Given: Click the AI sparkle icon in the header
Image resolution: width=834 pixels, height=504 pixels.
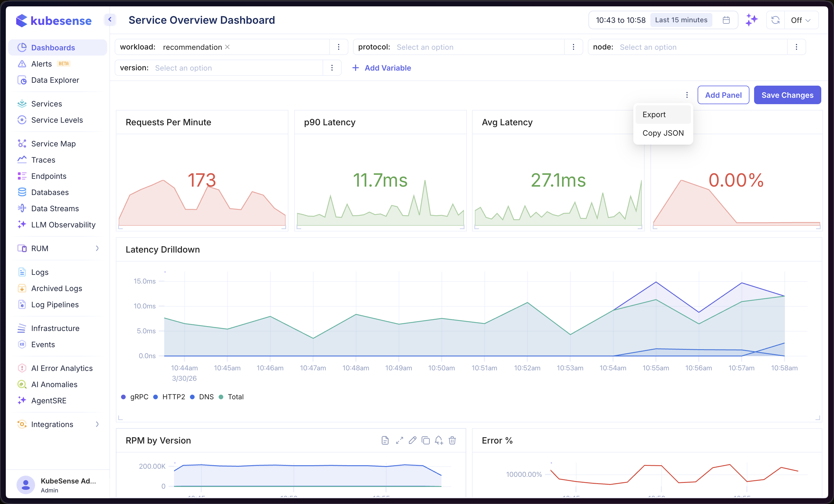Looking at the screenshot, I should [751, 20].
